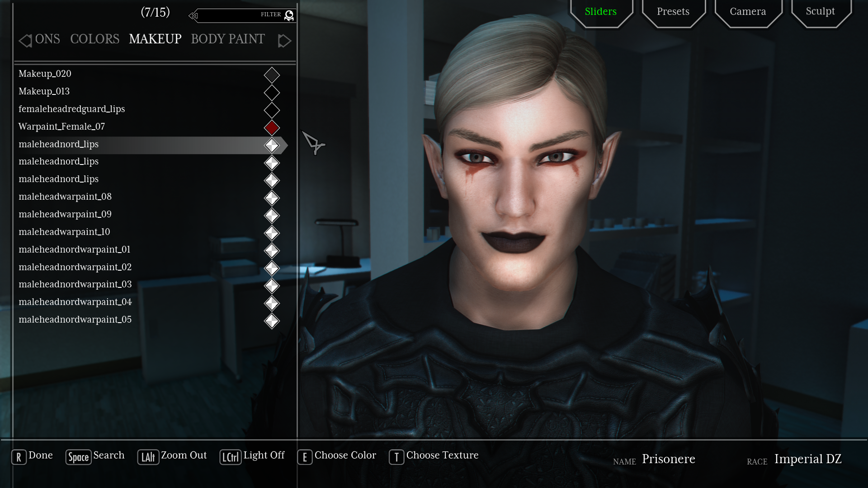The image size is (868, 488).
Task: Click the E key Choose Color icon
Action: tap(305, 457)
